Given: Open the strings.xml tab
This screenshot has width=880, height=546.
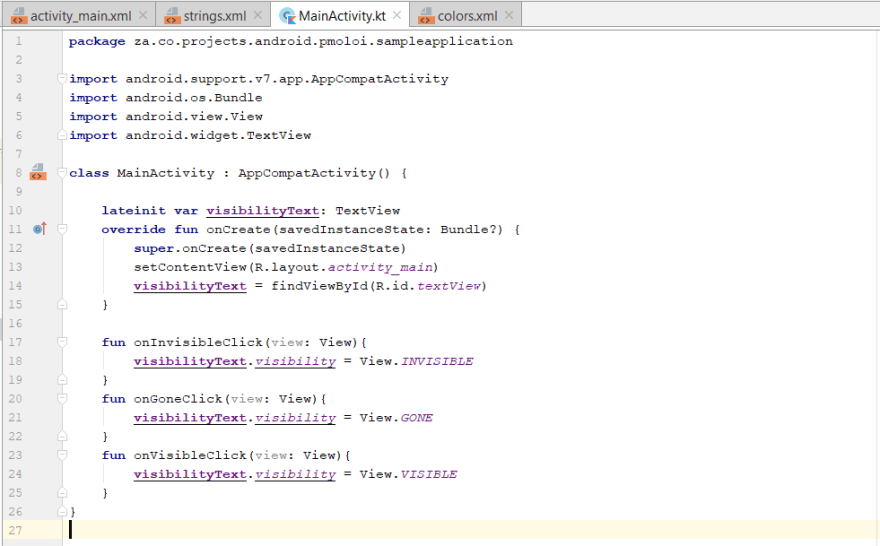Looking at the screenshot, I should click(214, 16).
